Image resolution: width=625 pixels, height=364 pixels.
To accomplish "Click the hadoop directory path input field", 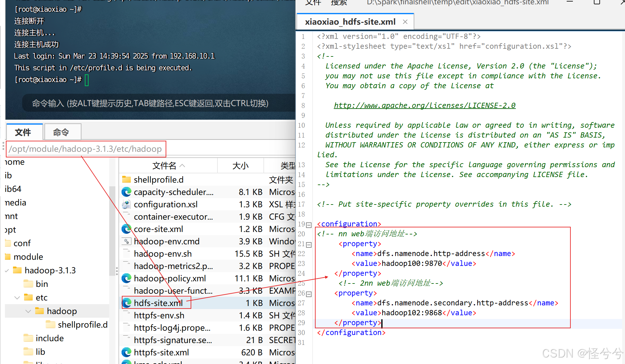I will (x=85, y=149).
